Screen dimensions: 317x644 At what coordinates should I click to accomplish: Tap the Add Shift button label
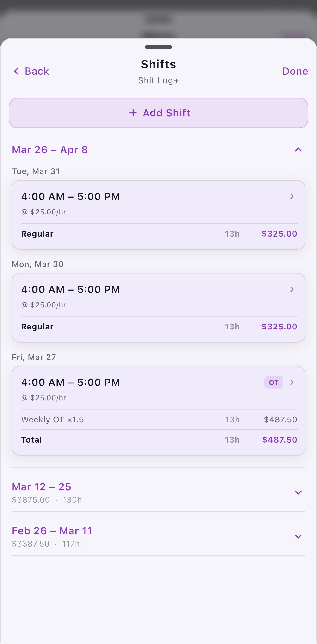[166, 113]
